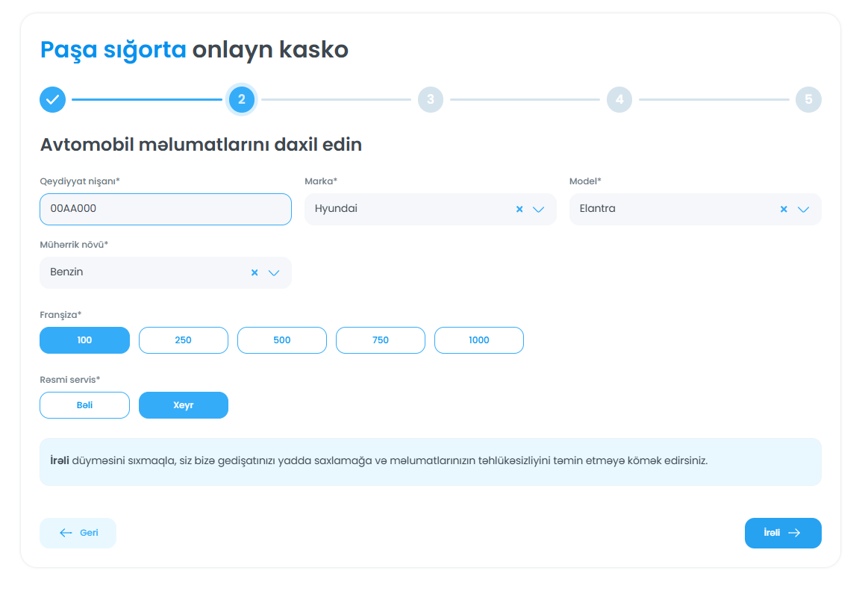This screenshot has width=868, height=591.
Task: Expand the Marka dropdown chevron
Action: [x=539, y=210]
